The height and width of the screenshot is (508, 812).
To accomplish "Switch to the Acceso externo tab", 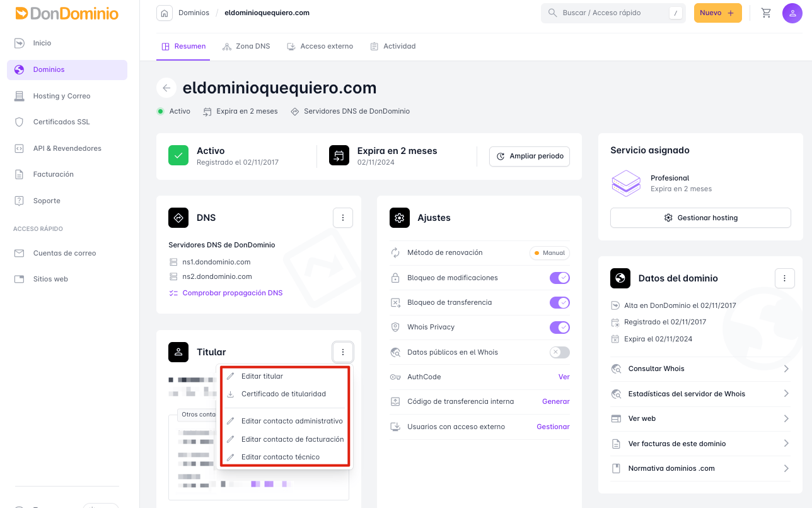I will pos(320,47).
